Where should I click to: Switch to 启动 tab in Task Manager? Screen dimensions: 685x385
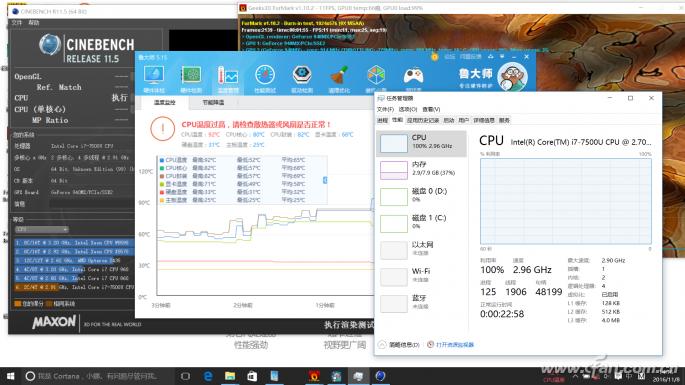point(449,120)
